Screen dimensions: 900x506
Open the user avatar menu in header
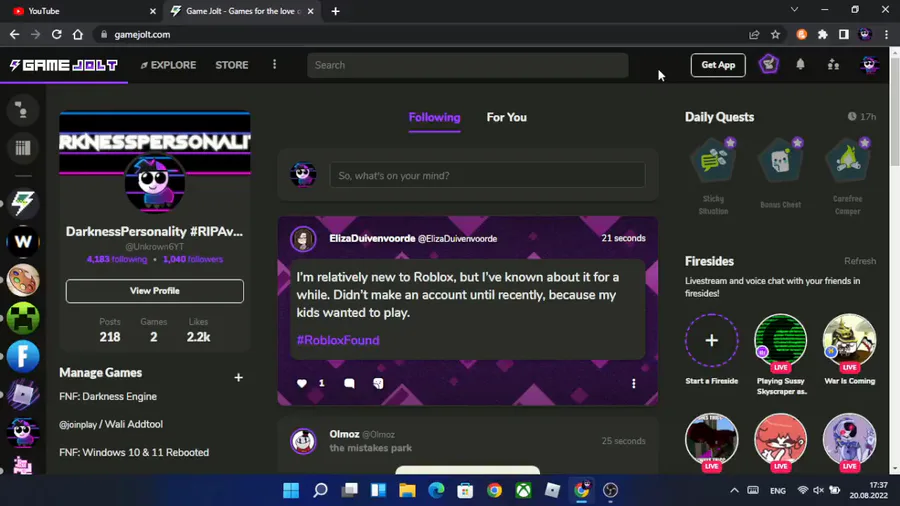(x=869, y=64)
